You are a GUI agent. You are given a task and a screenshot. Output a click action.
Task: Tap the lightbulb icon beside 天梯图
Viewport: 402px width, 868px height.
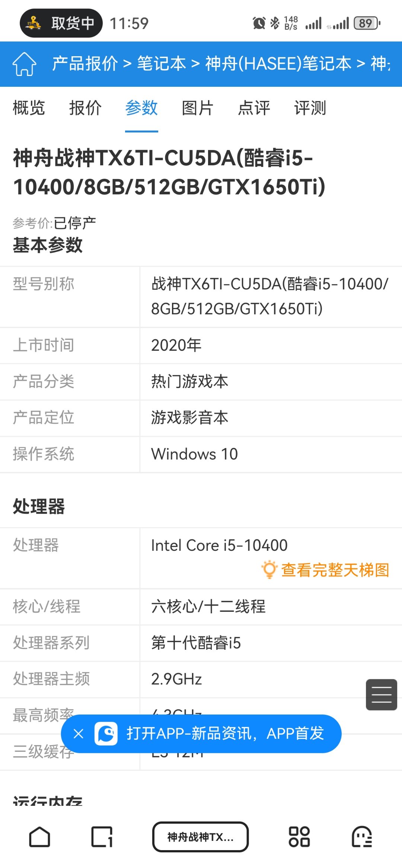click(269, 569)
